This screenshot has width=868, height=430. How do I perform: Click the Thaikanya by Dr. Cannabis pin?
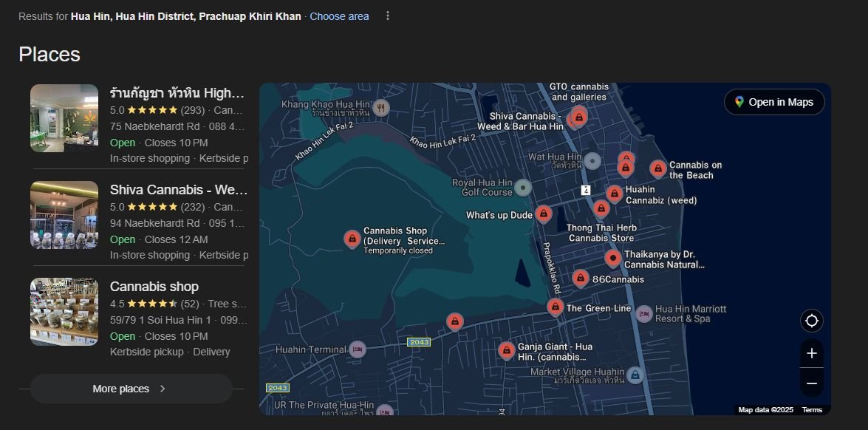point(612,258)
